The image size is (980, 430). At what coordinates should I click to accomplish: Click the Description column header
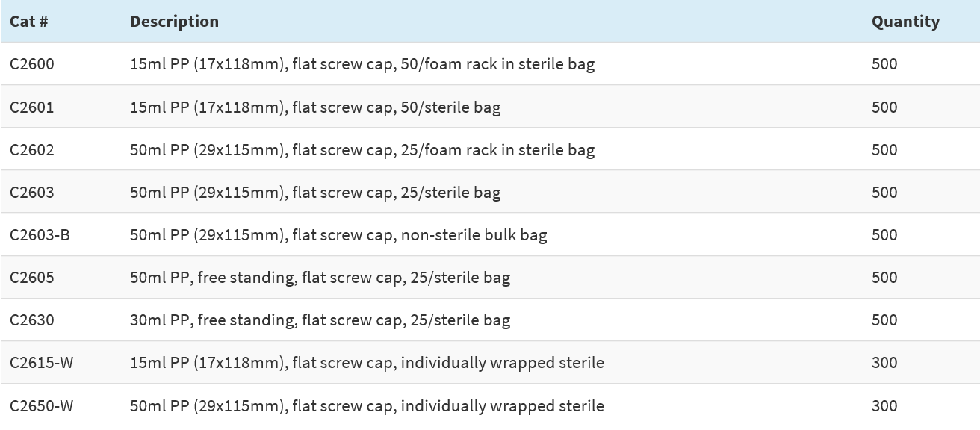pyautogui.click(x=174, y=22)
